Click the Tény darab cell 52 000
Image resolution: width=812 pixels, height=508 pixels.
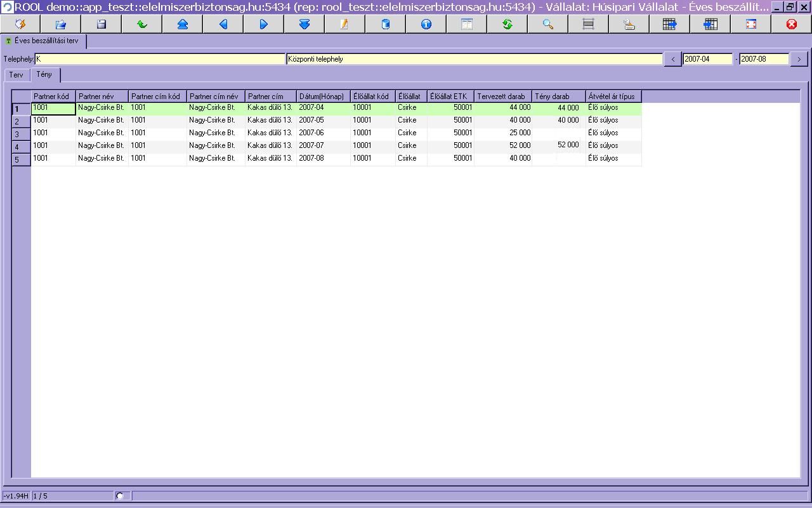559,147
